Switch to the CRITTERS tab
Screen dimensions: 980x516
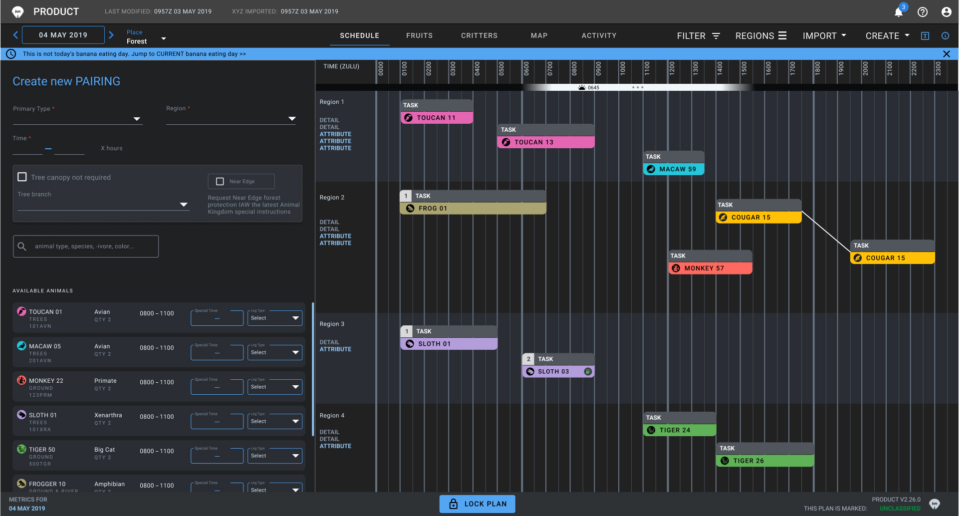[479, 35]
